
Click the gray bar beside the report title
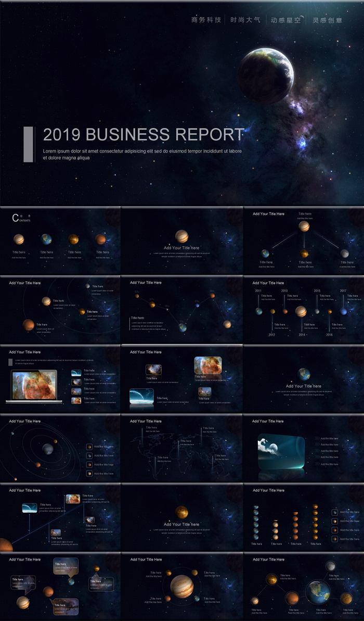point(28,144)
